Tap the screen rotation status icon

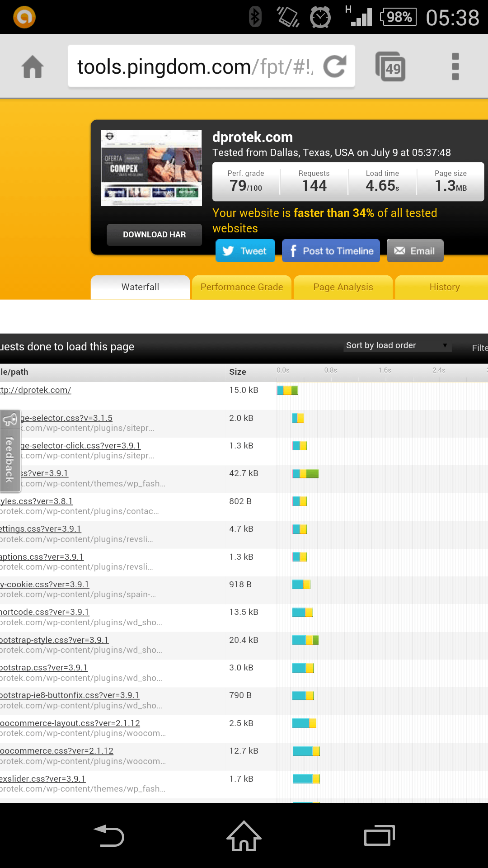point(288,17)
